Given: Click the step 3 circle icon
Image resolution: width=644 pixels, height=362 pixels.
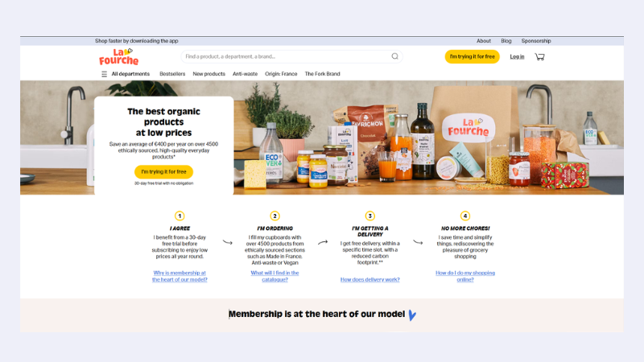Looking at the screenshot, I should (x=370, y=216).
